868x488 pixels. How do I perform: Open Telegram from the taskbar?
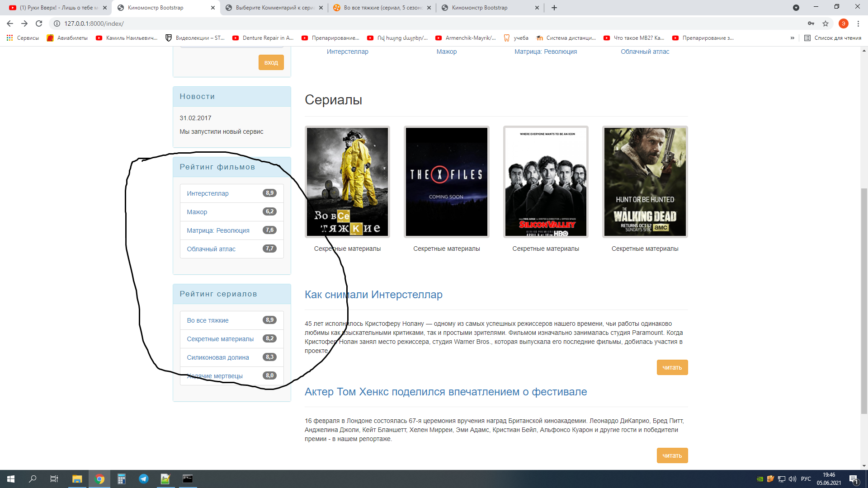pos(143,479)
